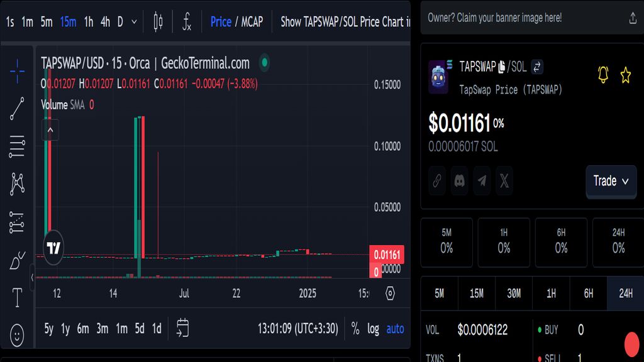Image resolution: width=644 pixels, height=362 pixels.
Task: Open the forecasting and measurement tool
Action: tap(17, 222)
